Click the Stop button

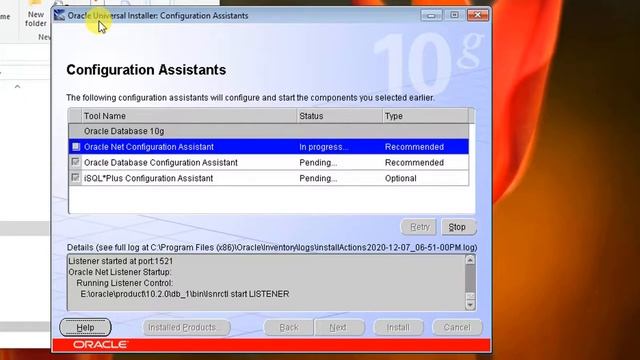[x=458, y=227]
